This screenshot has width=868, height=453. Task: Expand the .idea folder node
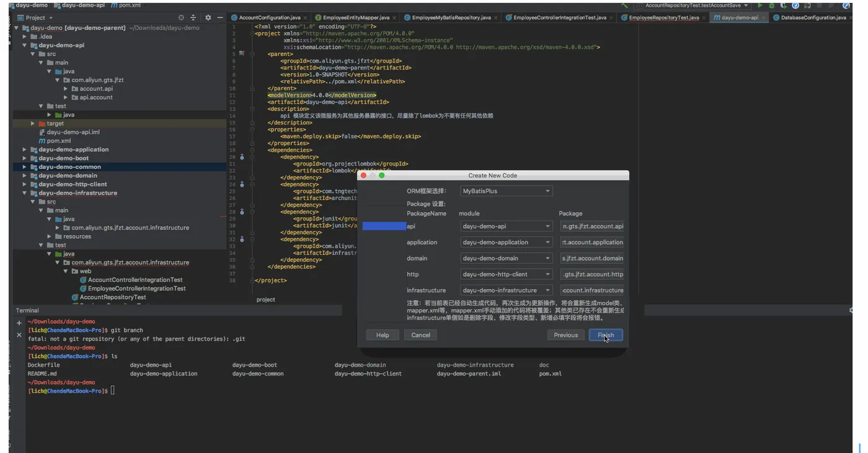pyautogui.click(x=25, y=37)
